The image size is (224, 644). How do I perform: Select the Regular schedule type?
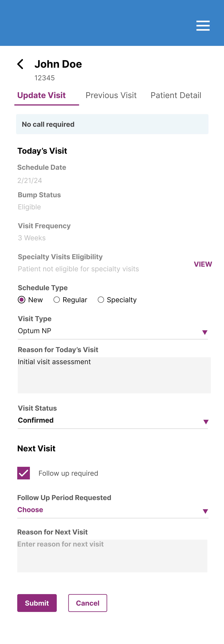click(x=57, y=299)
